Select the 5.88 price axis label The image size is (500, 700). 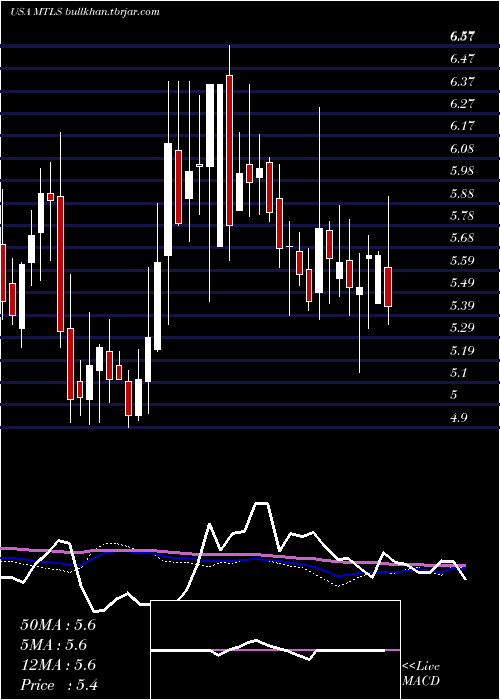[462, 194]
